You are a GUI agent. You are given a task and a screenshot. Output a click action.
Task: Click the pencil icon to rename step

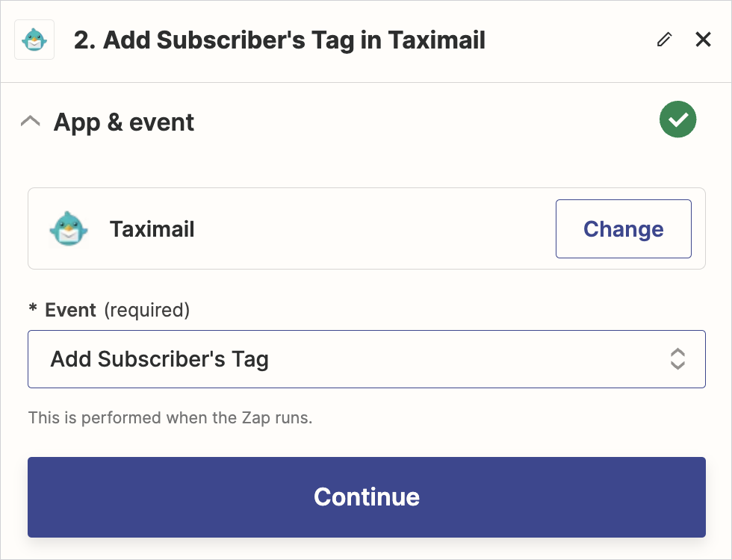pyautogui.click(x=664, y=40)
